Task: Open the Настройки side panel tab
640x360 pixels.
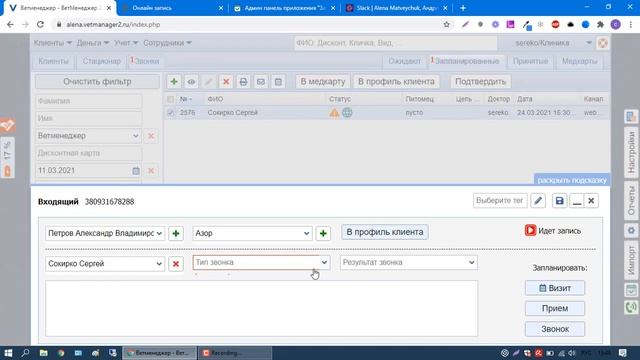Action: [x=631, y=152]
